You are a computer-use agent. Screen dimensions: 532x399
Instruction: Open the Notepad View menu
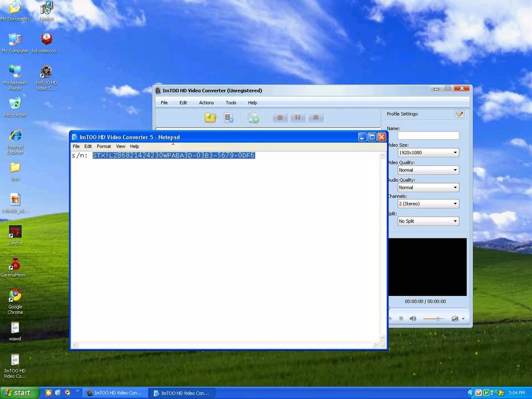click(120, 146)
